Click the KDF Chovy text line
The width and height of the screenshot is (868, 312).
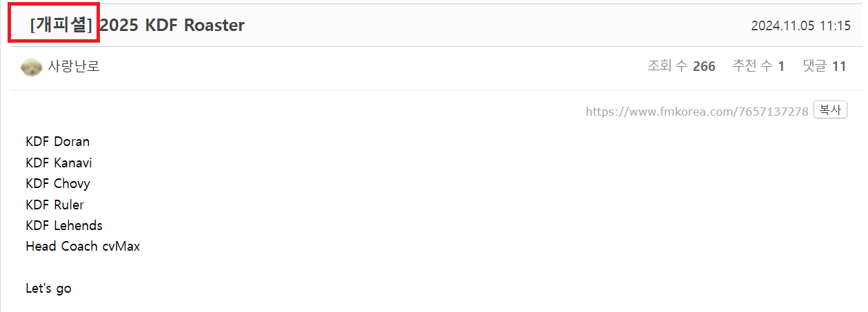click(58, 184)
